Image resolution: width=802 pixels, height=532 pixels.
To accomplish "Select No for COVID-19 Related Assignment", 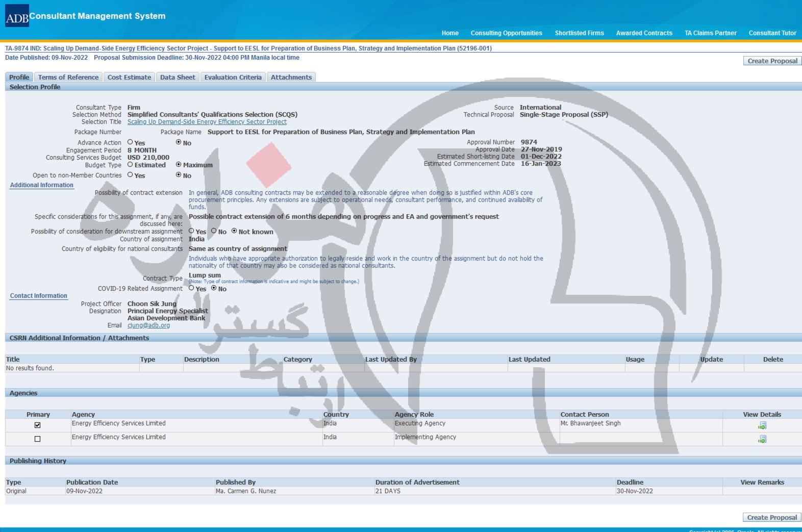I will coord(214,288).
